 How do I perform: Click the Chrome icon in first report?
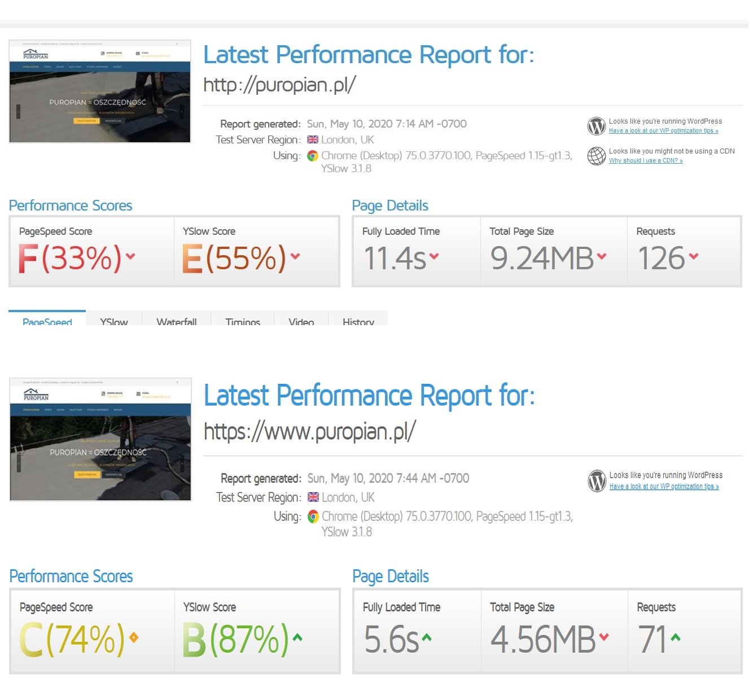point(313,156)
